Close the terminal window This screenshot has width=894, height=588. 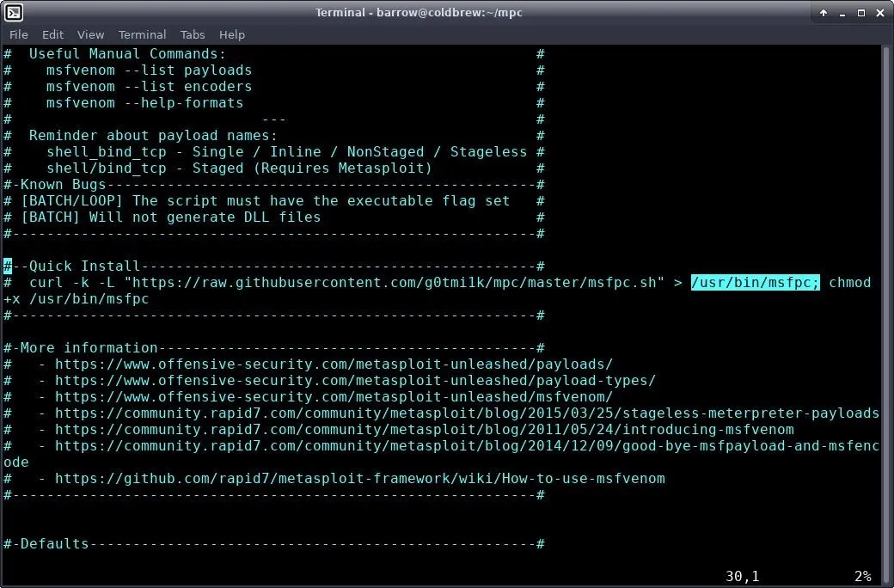pyautogui.click(x=879, y=13)
